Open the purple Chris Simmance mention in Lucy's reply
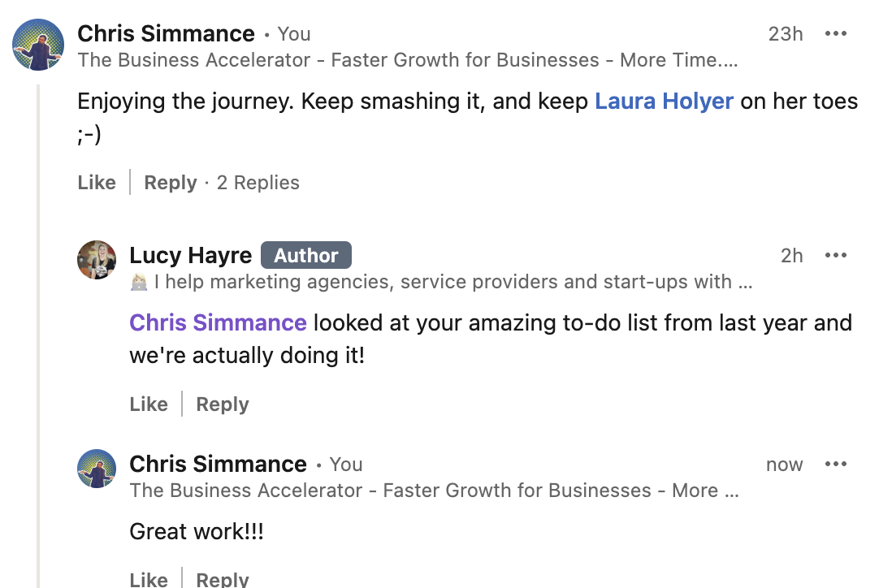 pyautogui.click(x=218, y=322)
